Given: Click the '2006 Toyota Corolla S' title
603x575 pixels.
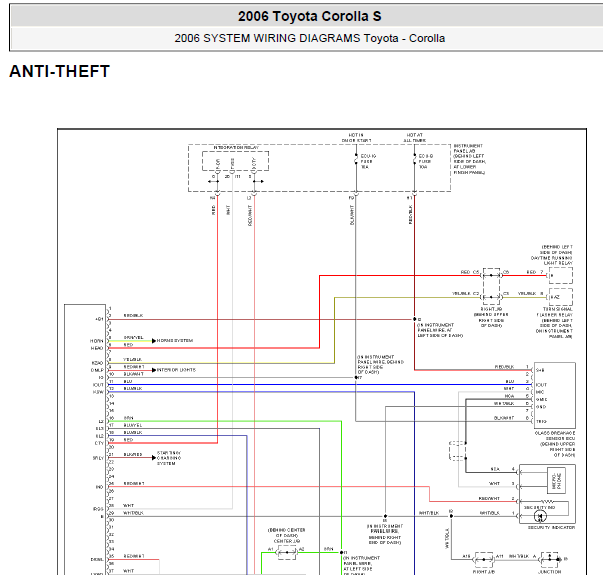Looking at the screenshot, I should (x=309, y=17).
